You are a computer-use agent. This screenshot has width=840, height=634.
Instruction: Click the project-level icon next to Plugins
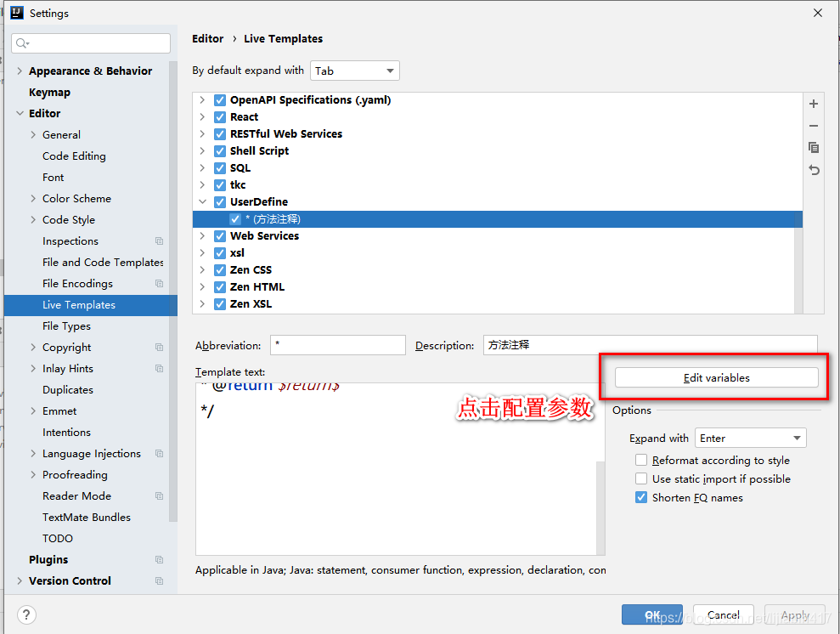coord(159,559)
